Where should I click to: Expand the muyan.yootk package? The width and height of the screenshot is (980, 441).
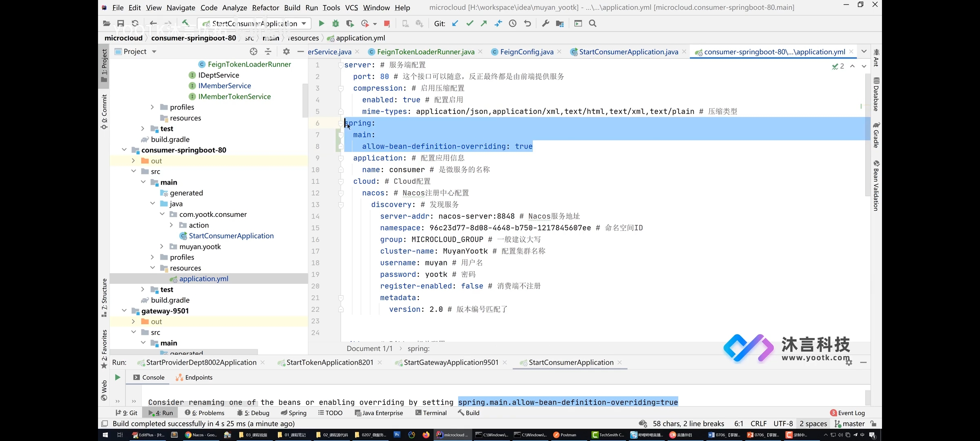point(162,246)
